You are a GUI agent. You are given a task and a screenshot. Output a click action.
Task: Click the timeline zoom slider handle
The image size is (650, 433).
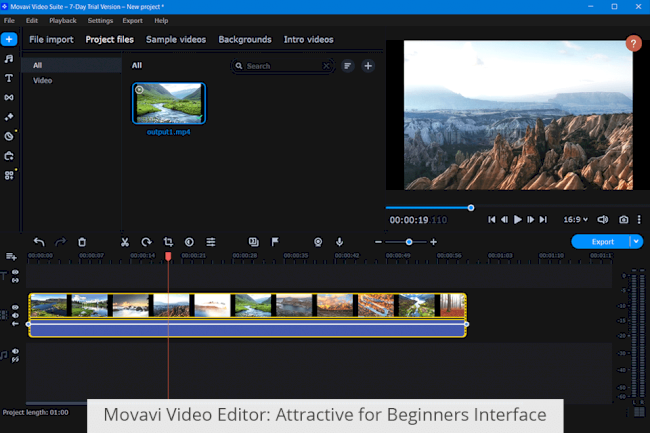click(x=409, y=242)
